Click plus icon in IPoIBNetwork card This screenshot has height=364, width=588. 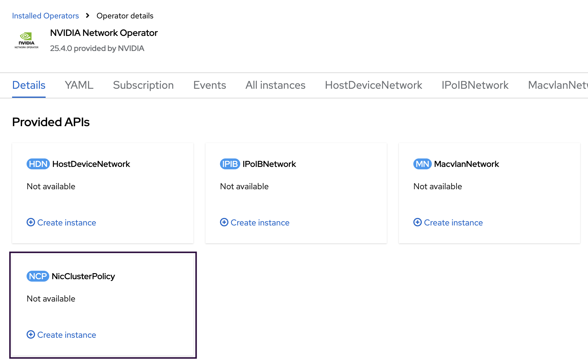pyautogui.click(x=224, y=222)
